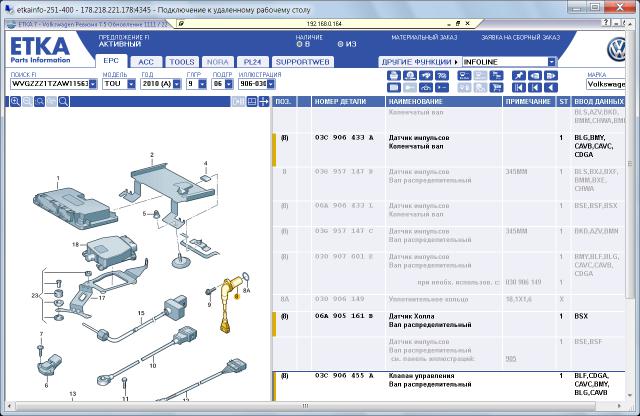Click the 'Датчик Холла' part name
Image resolution: width=640 pixels, height=416 pixels.
[411, 316]
